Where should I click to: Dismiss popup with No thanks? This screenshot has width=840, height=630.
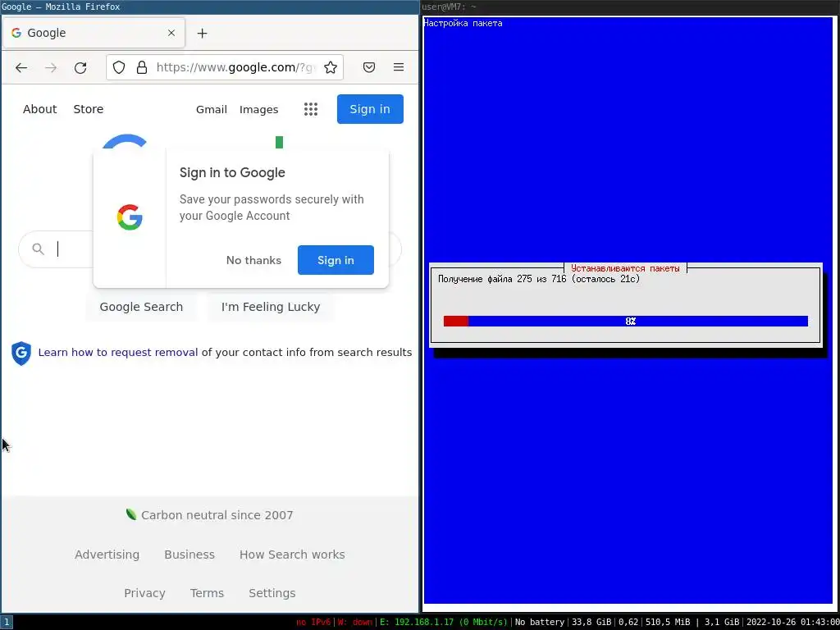[x=253, y=260]
